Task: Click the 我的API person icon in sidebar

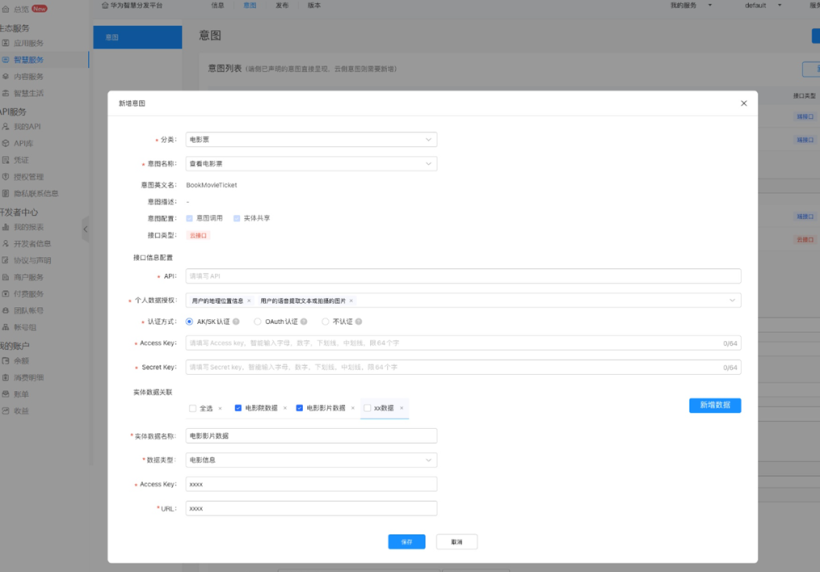Action: tap(6, 127)
